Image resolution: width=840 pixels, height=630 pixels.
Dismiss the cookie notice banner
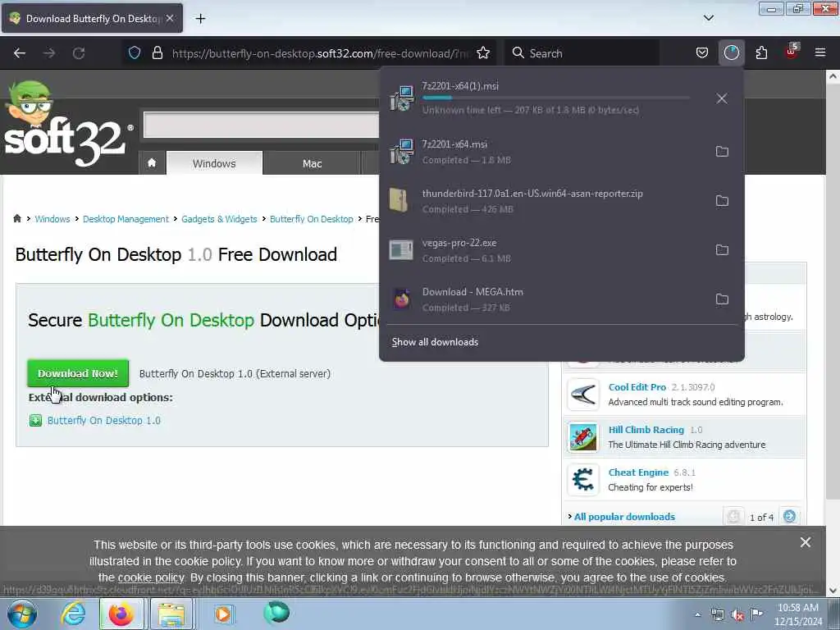click(806, 543)
